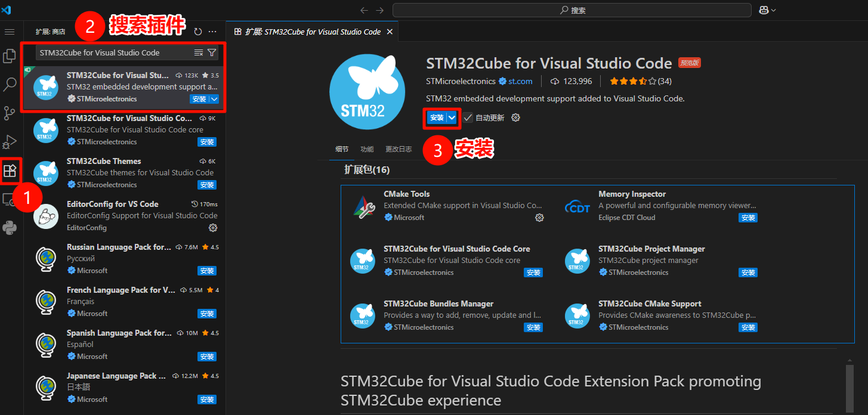Install STM32Cube Core in the extension pack

(533, 272)
